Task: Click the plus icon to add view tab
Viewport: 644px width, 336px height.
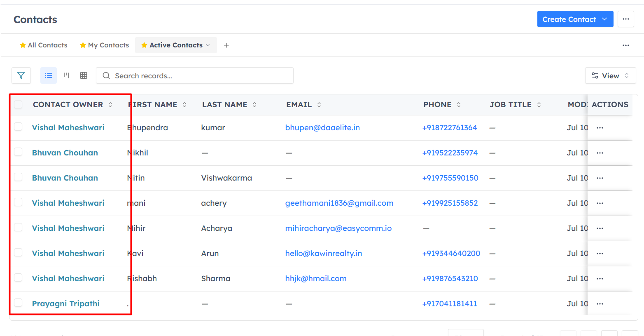Action: (x=226, y=45)
